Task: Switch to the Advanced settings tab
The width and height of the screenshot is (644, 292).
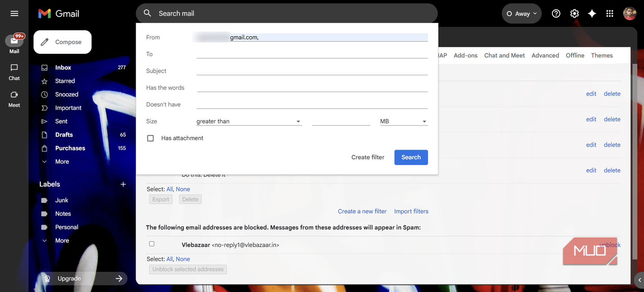Action: 545,55
